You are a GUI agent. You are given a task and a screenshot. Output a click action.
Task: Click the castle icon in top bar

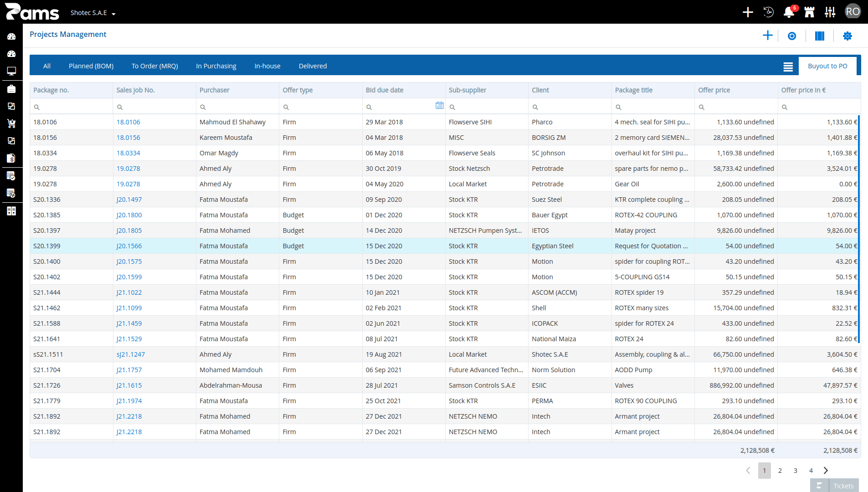(809, 12)
